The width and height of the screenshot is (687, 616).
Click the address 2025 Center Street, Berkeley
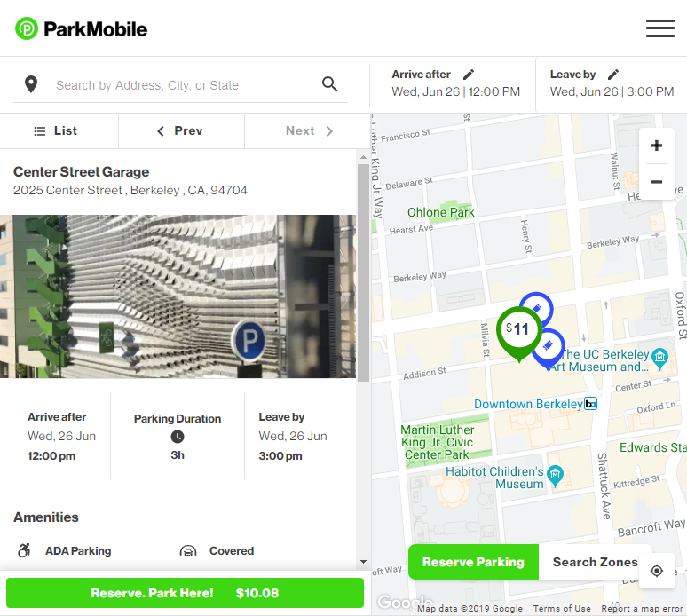click(130, 190)
